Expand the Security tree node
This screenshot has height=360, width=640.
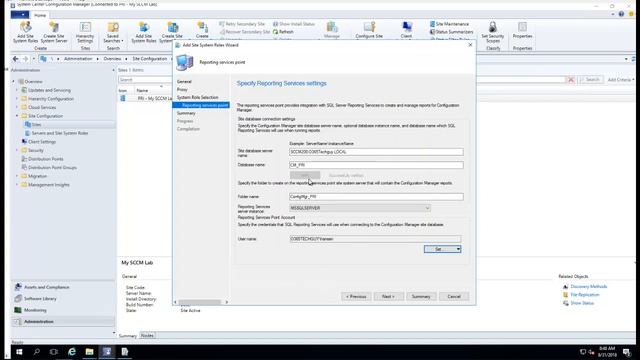(x=17, y=150)
